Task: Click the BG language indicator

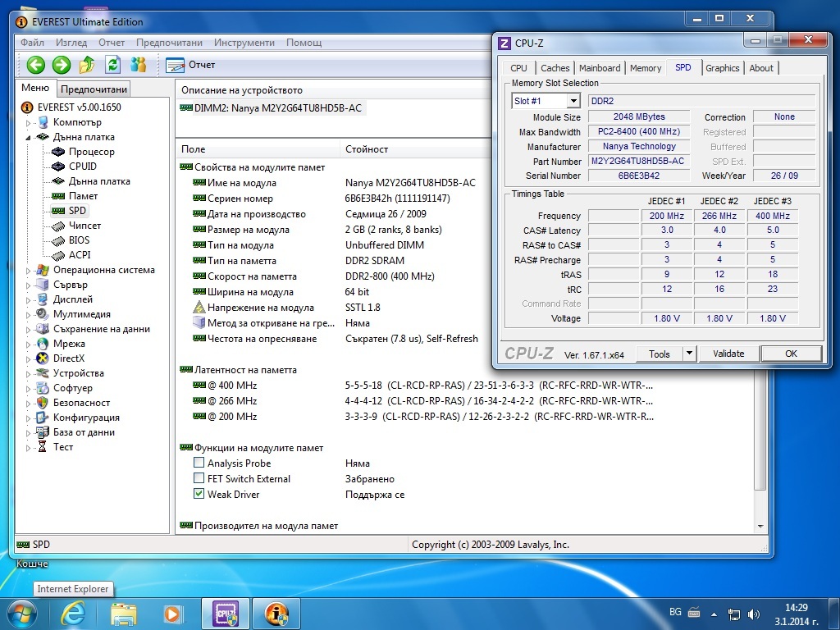Action: 675,612
